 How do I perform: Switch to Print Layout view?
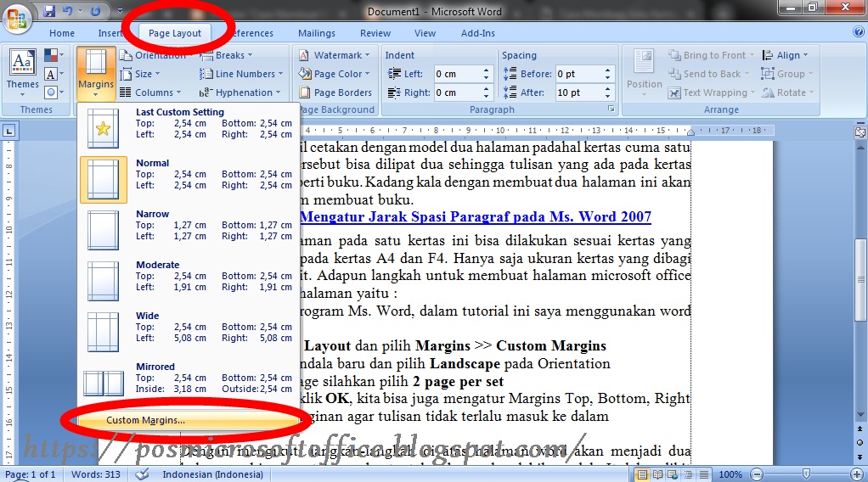pos(642,474)
